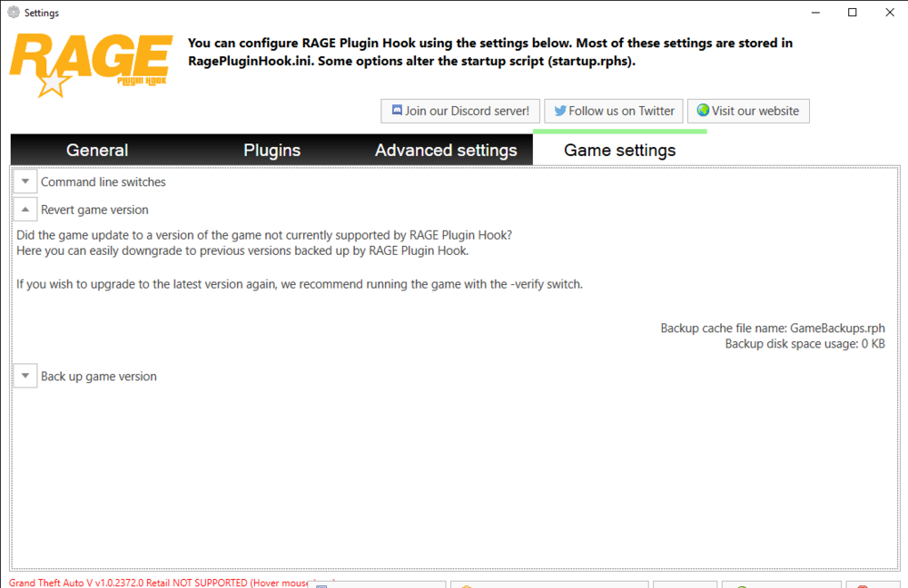Minimize the Settings window

(815, 12)
